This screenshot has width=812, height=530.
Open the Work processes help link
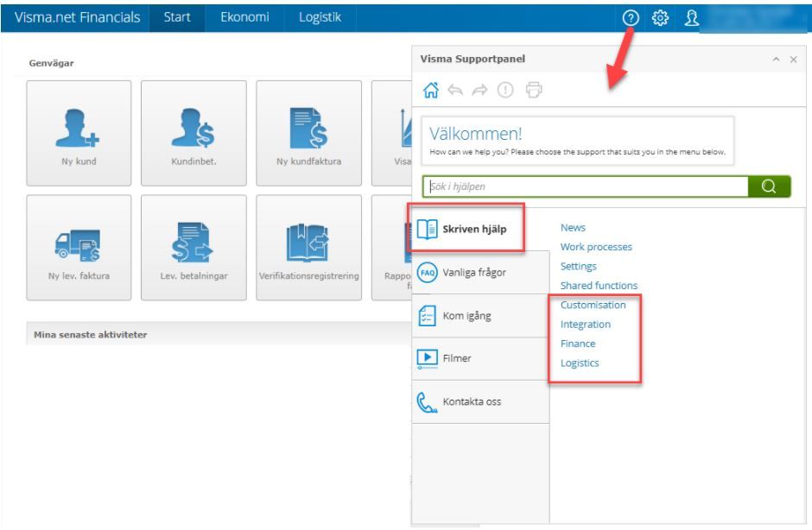[x=596, y=247]
